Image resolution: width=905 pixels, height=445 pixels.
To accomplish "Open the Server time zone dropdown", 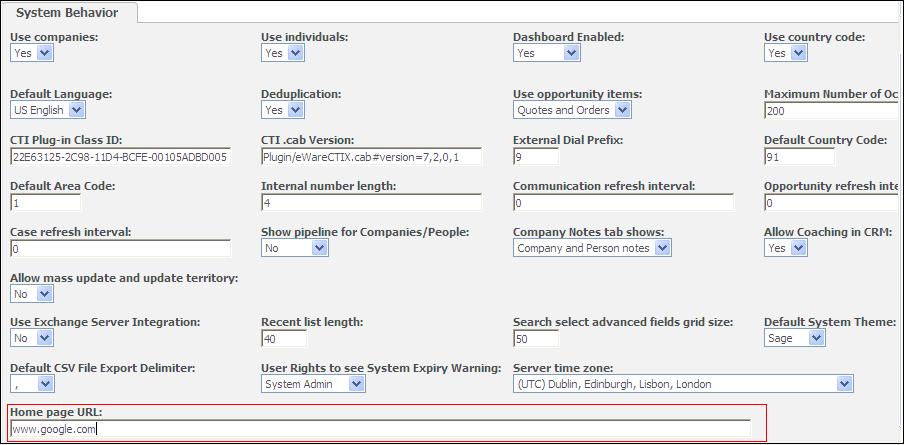I will click(x=683, y=384).
